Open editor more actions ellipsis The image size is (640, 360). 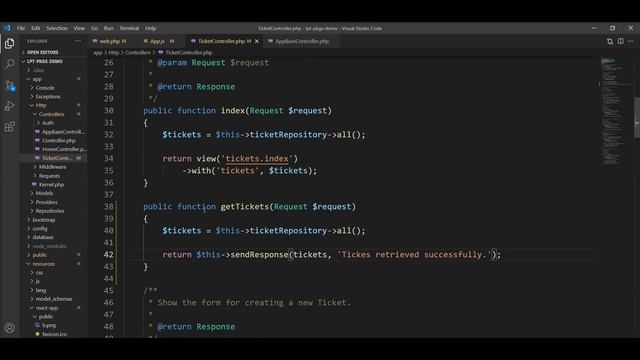[x=631, y=41]
